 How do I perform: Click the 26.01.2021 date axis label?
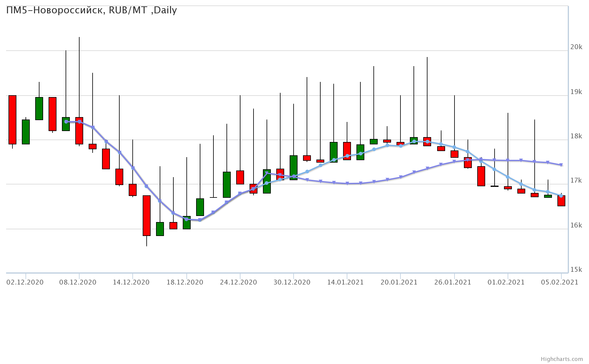(453, 282)
